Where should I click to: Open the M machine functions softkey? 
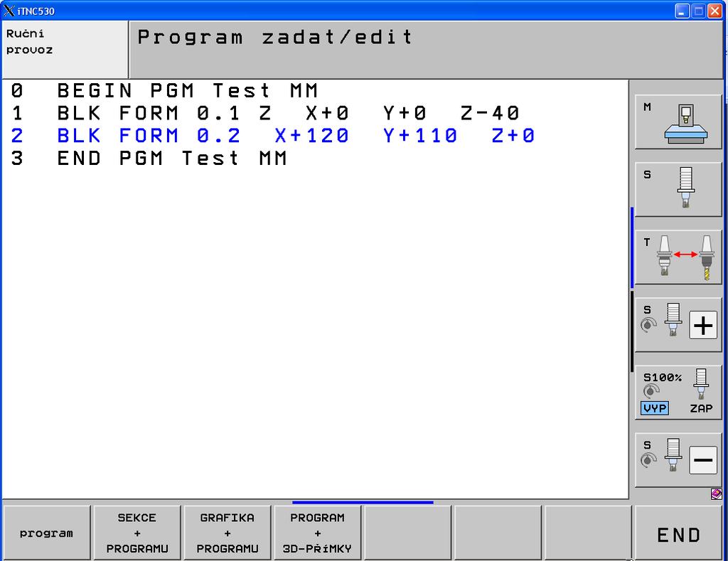coord(678,122)
